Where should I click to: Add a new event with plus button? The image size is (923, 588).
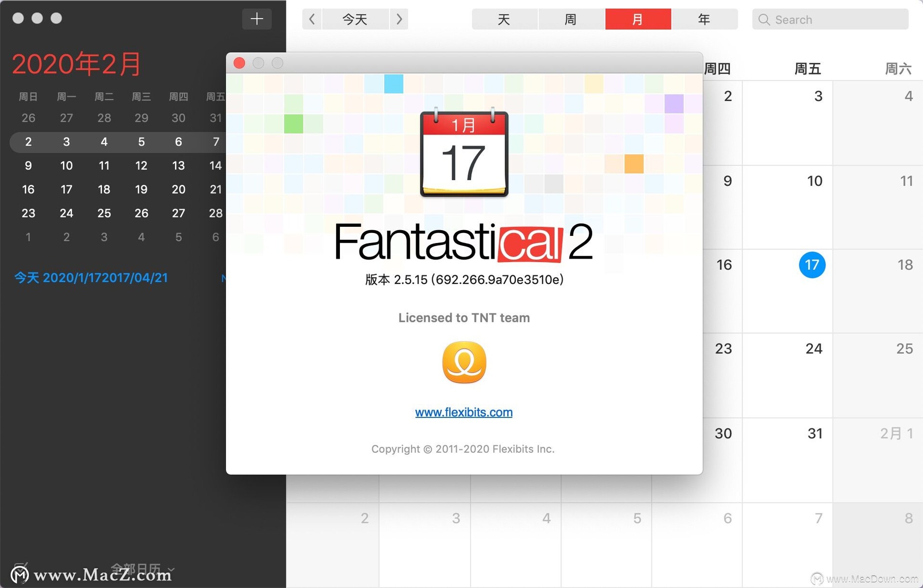point(257,19)
